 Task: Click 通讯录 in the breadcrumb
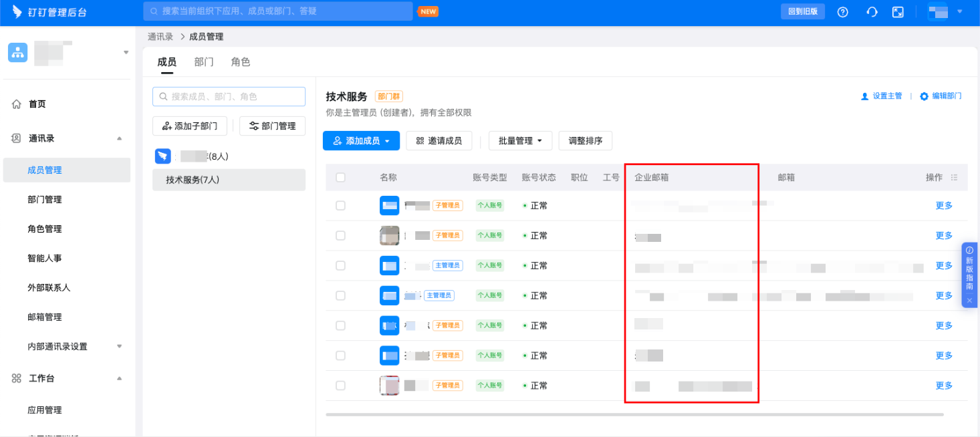click(160, 37)
